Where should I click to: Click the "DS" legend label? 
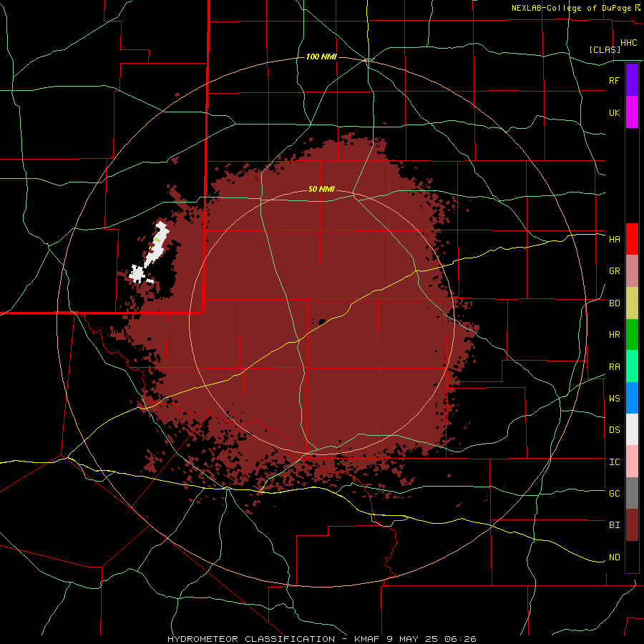point(614,430)
